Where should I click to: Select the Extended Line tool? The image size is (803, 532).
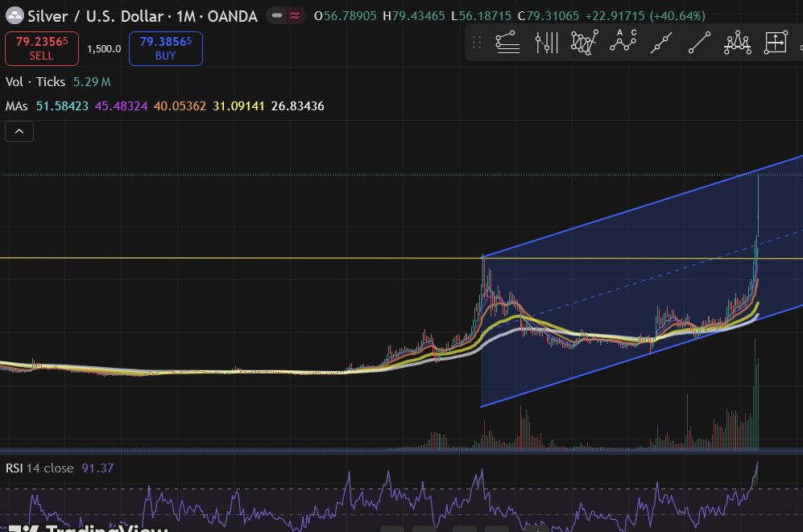661,43
